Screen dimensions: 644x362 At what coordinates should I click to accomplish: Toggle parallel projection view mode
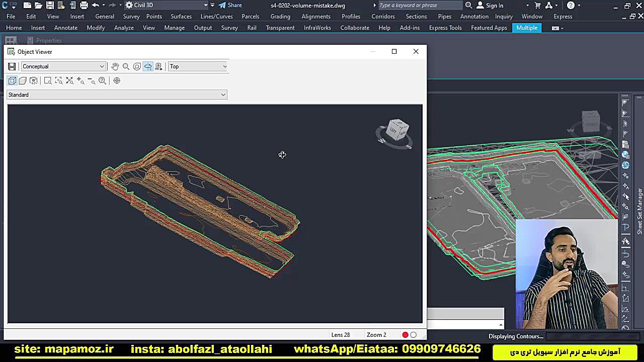coord(12,80)
